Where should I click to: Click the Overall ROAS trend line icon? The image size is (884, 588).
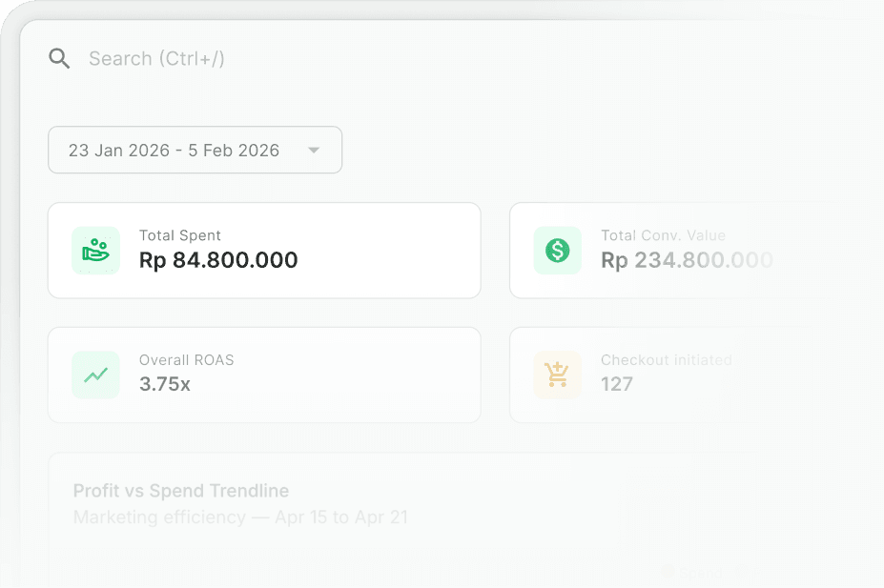coord(96,375)
